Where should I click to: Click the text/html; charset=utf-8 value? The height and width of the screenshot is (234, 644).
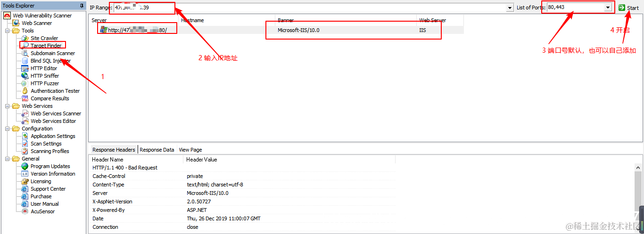(215, 185)
